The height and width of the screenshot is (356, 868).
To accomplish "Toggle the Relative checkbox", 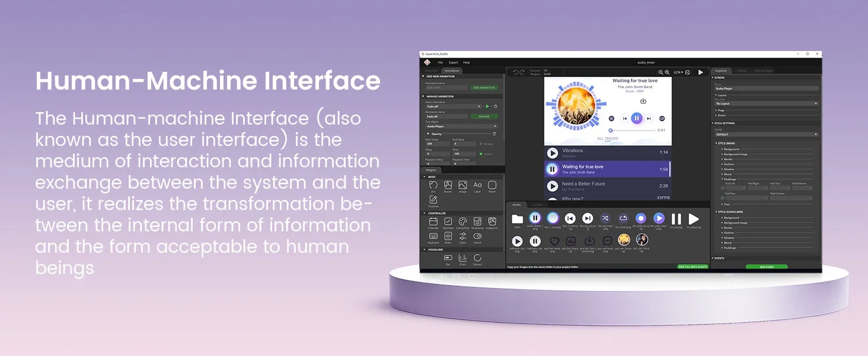I will (481, 144).
